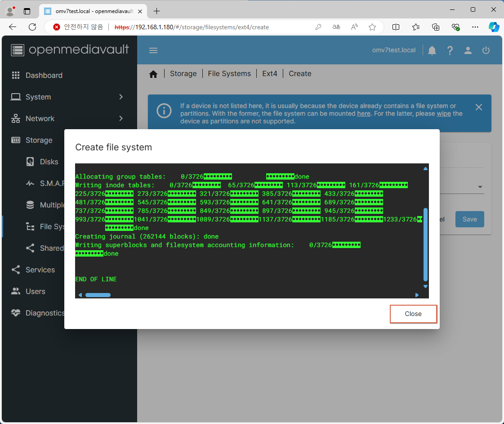Open browser essentials heart icon
This screenshot has height=424, width=504.
(455, 27)
